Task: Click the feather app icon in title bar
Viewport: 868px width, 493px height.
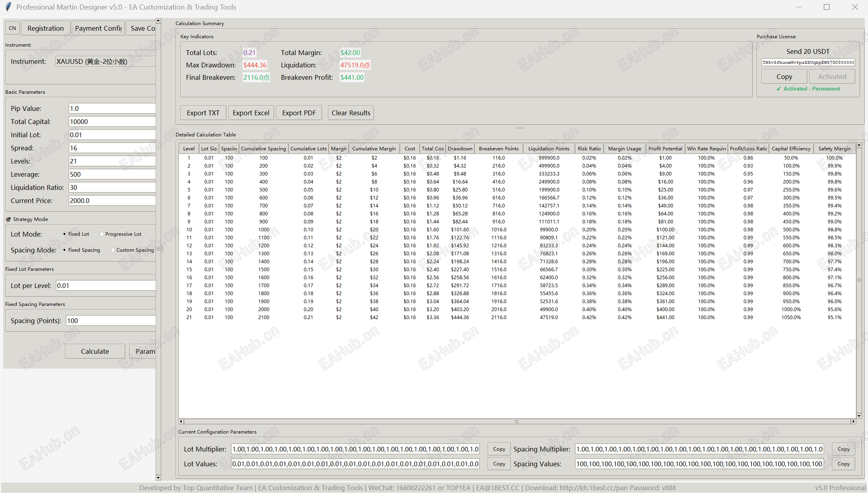Action: 8,7
